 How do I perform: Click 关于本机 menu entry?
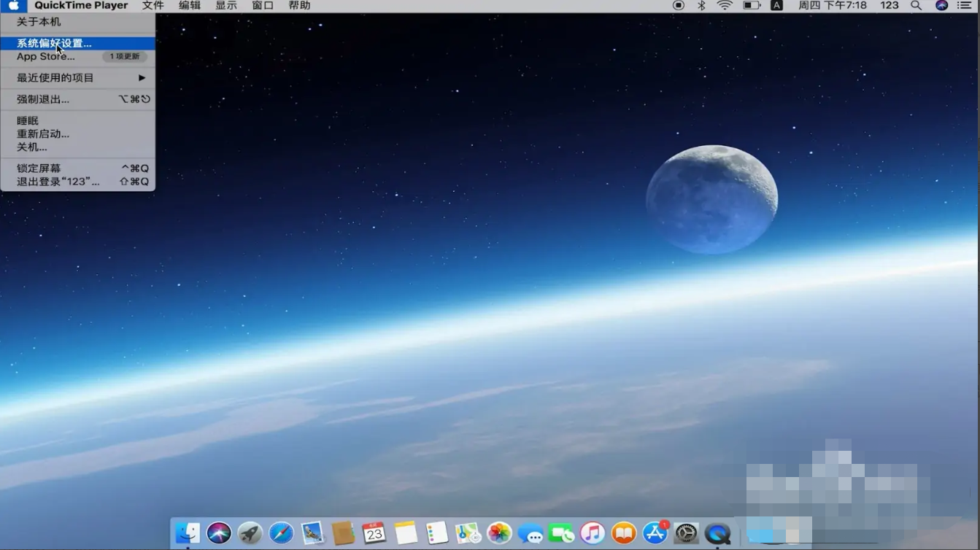(x=39, y=23)
